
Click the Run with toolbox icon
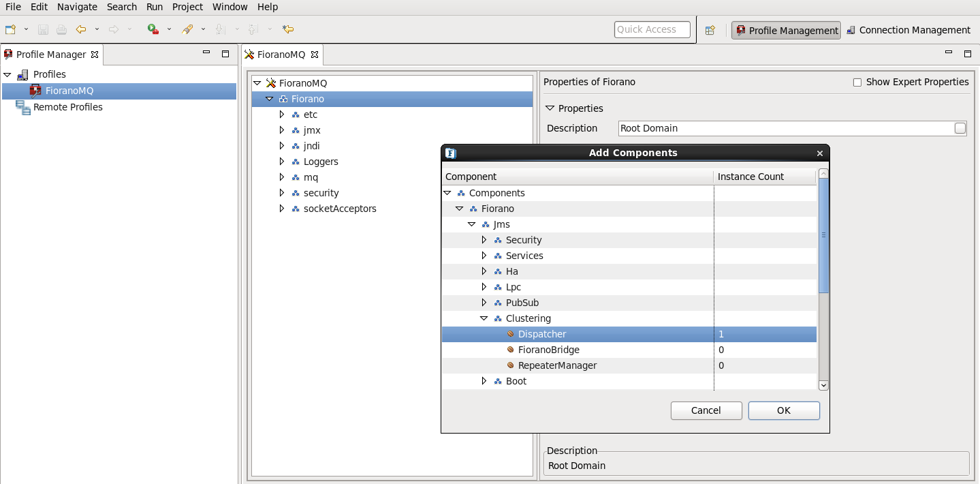(x=153, y=29)
